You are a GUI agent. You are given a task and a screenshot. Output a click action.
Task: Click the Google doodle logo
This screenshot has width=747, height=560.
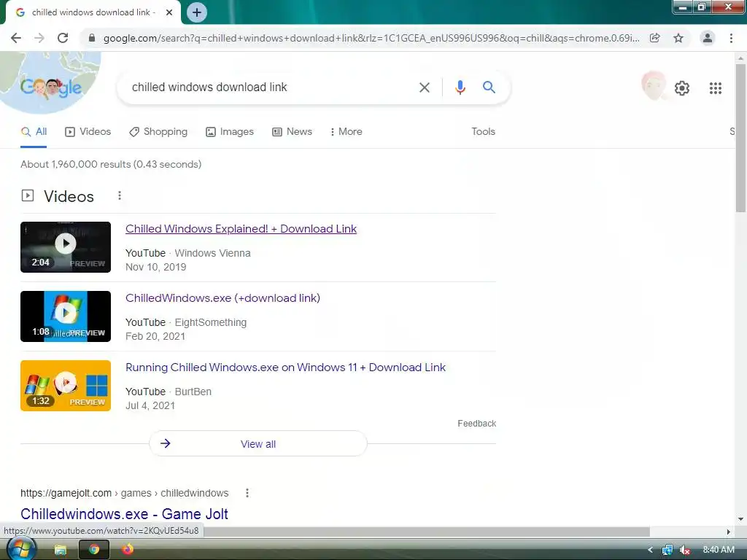point(50,87)
